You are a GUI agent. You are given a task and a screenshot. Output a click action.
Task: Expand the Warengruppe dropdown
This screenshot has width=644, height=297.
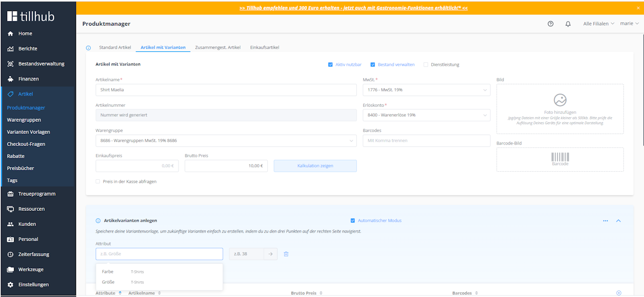[x=226, y=140]
